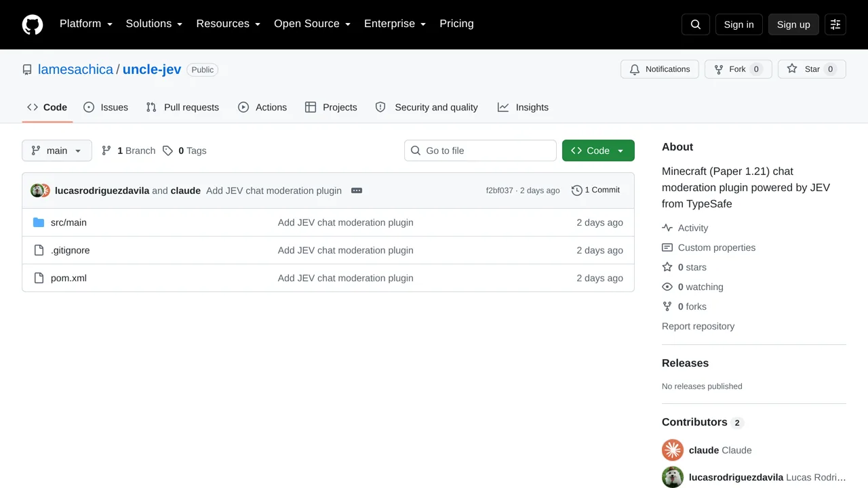Switch to the Security and quality tab
The height and width of the screenshot is (488, 868).
click(427, 107)
